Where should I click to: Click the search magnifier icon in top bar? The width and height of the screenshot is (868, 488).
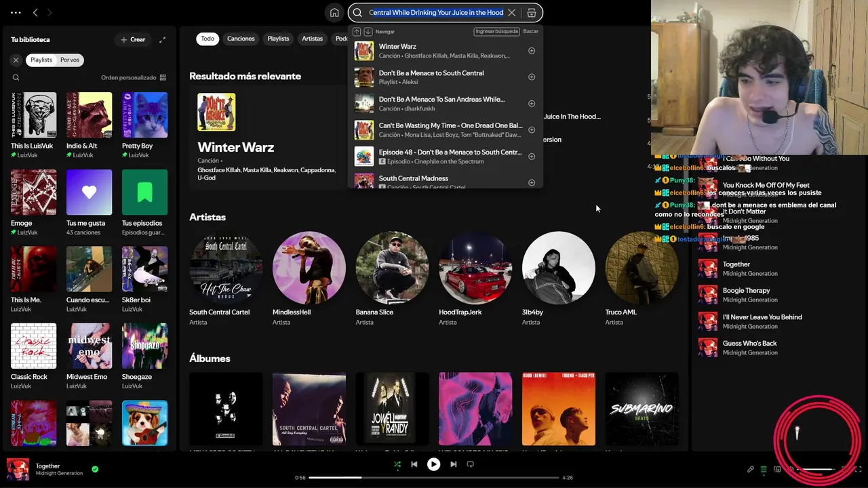(357, 12)
